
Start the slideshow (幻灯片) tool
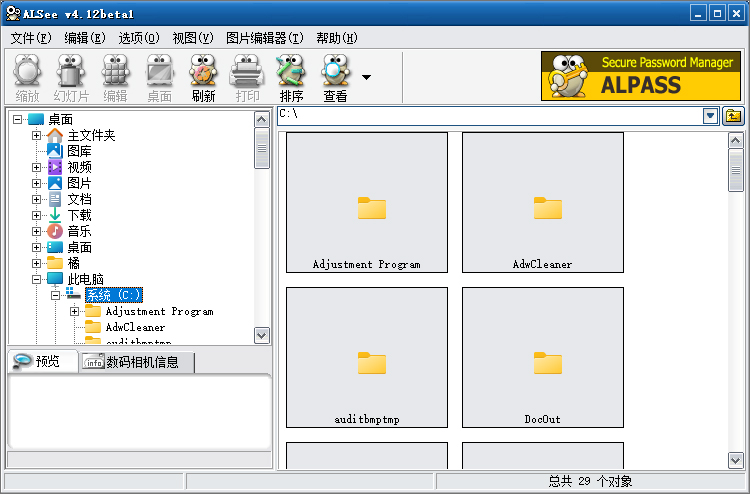[x=71, y=78]
